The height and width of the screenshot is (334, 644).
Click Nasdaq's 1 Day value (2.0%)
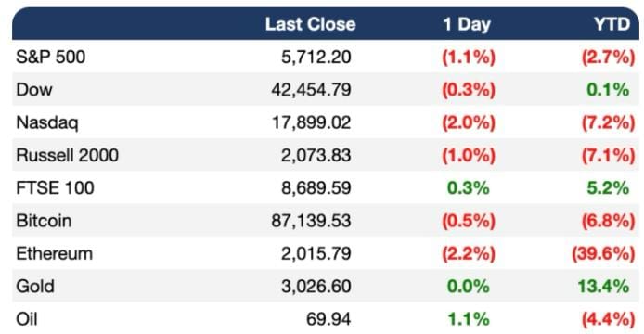[469, 122]
